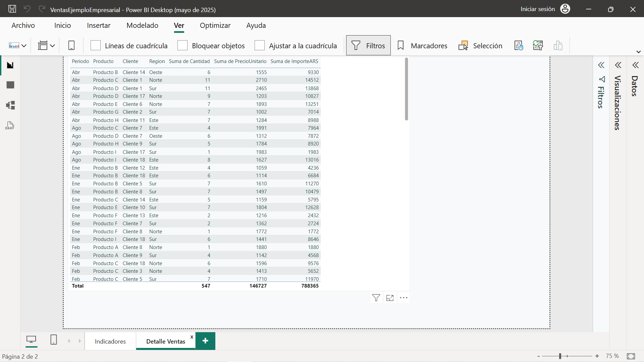Screen dimensions: 644x362
Task: Switch to the Modelado ribbon tab
Action: click(142, 25)
